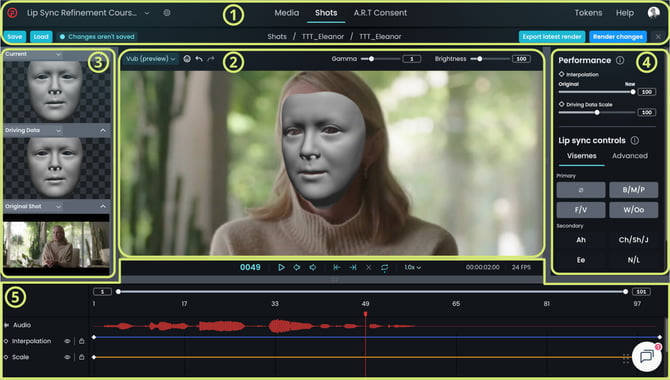Open the Help menu
This screenshot has height=380, width=670.
point(625,13)
